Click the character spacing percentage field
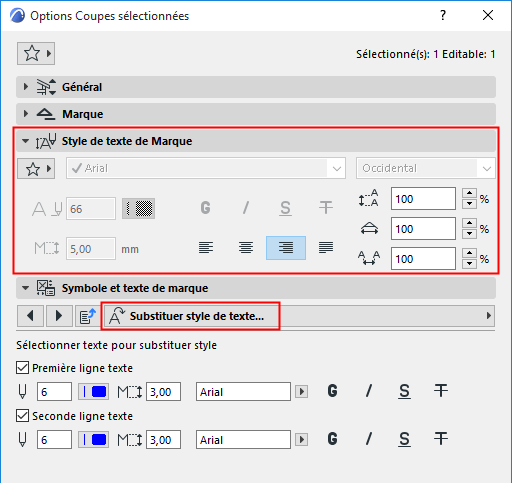The image size is (512, 483). tap(423, 259)
